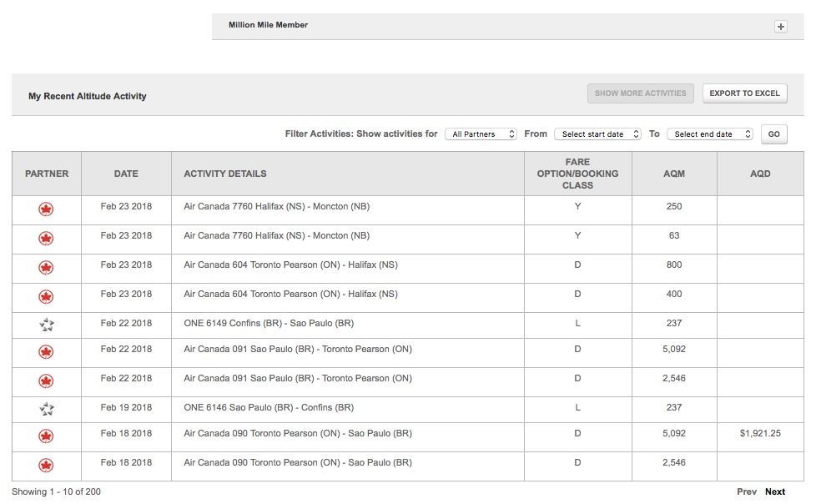Click Air Canada logo for flight 7760 63 AQM row
Image resolution: width=816 pixels, height=504 pixels.
pos(47,239)
